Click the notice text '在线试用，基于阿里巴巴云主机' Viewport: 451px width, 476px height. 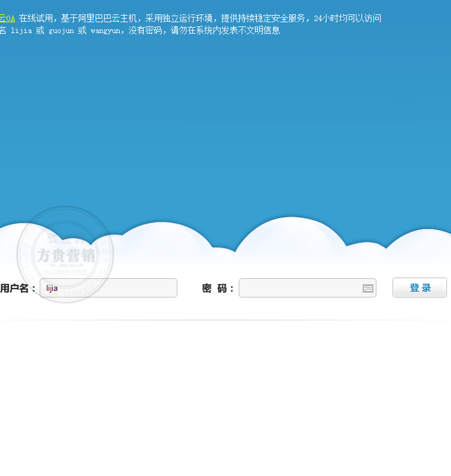[78, 19]
